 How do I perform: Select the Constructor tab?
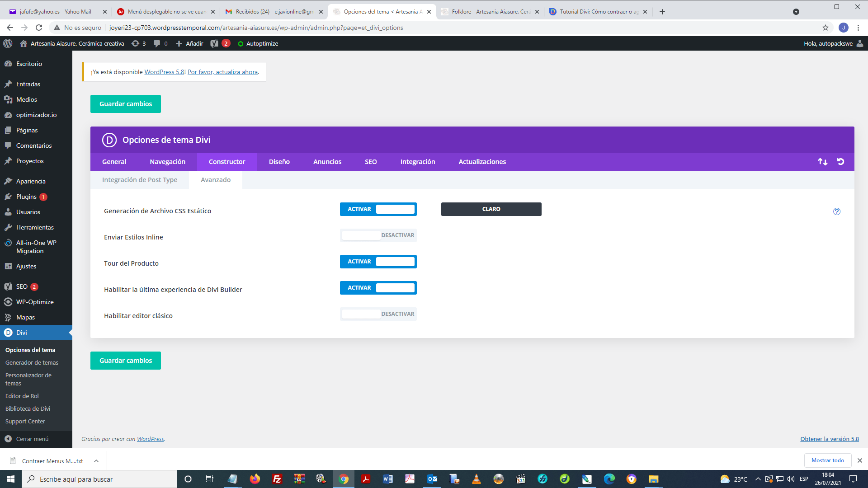[227, 162]
